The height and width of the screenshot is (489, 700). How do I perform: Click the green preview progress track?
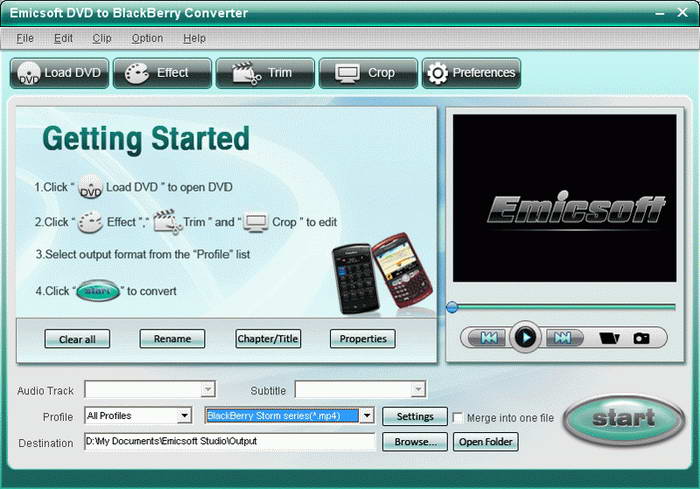pos(566,307)
